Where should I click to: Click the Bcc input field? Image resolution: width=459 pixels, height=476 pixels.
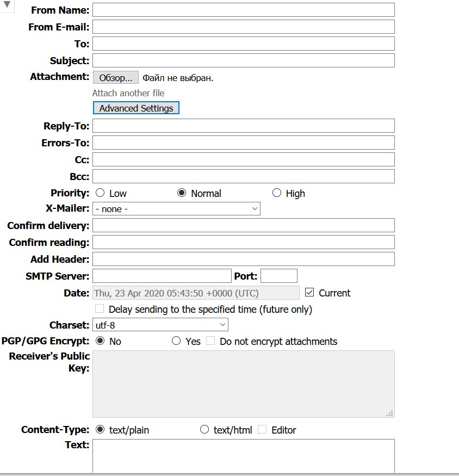[243, 176]
